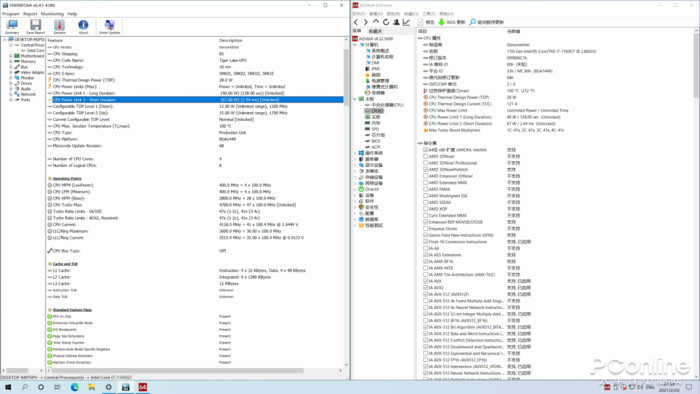Image resolution: width=700 pixels, height=394 pixels.
Task: Select CPU Power Limit 2 - Short Duration row
Action: 196,100
